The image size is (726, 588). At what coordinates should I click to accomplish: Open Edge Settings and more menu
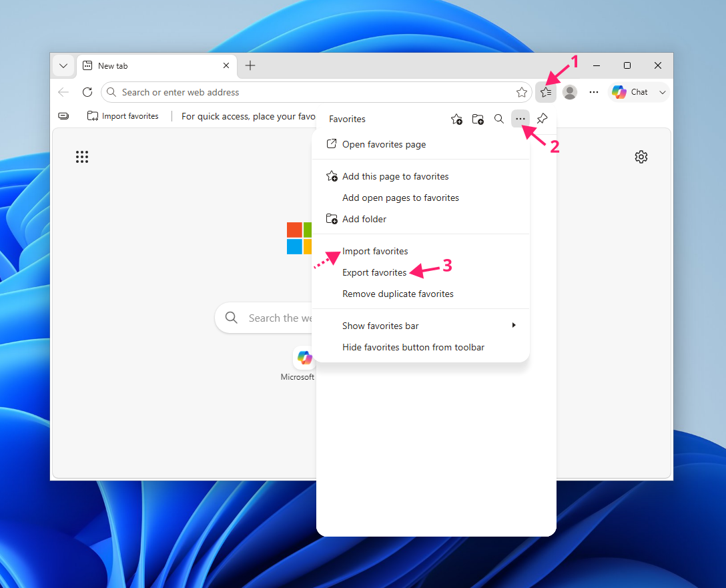pyautogui.click(x=594, y=92)
